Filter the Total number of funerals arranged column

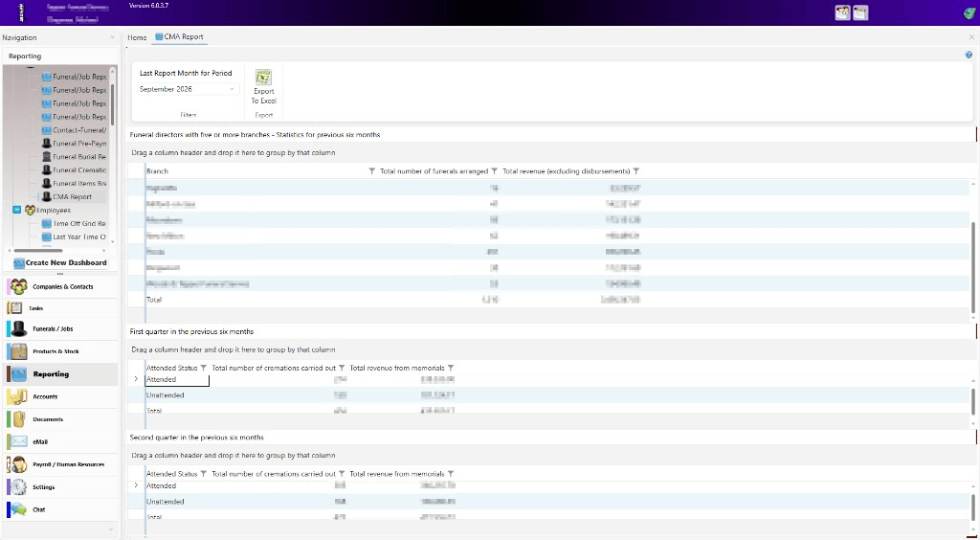tap(495, 171)
